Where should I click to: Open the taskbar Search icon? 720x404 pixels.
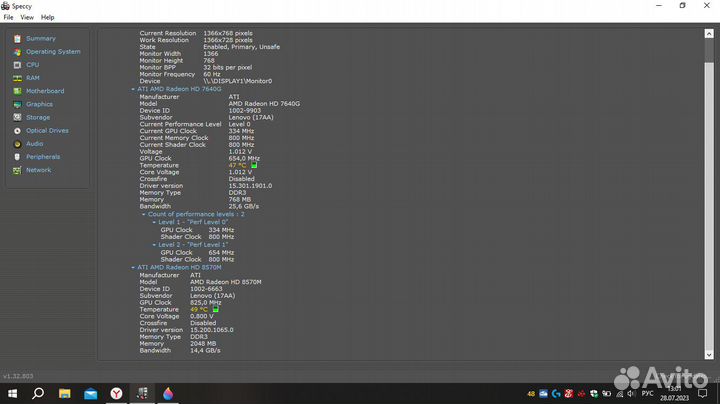pos(38,393)
